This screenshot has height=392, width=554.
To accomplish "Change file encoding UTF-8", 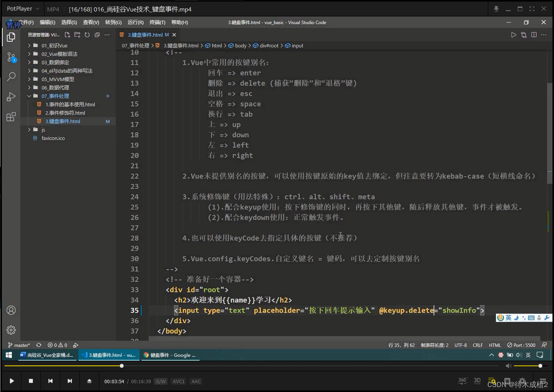I will (461, 345).
